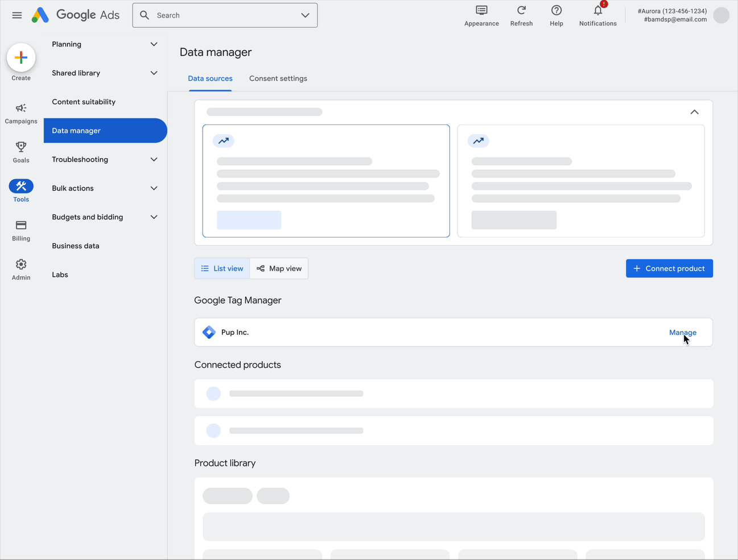
Task: Click Product library heading
Action: point(225,463)
